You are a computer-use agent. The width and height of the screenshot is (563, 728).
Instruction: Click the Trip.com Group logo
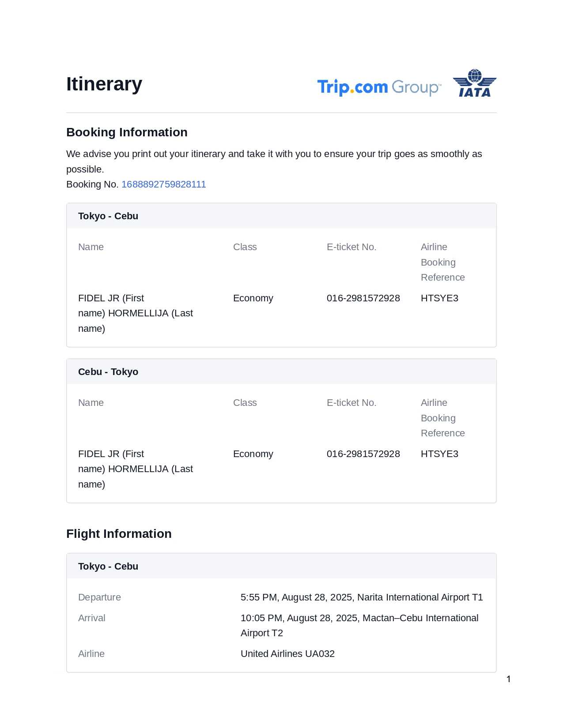379,87
